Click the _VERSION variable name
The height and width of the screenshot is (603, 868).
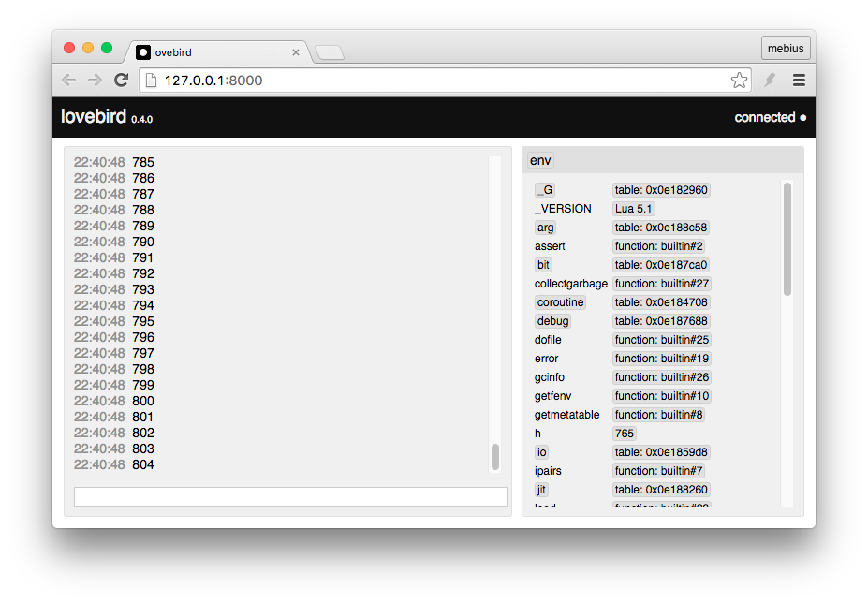click(563, 209)
